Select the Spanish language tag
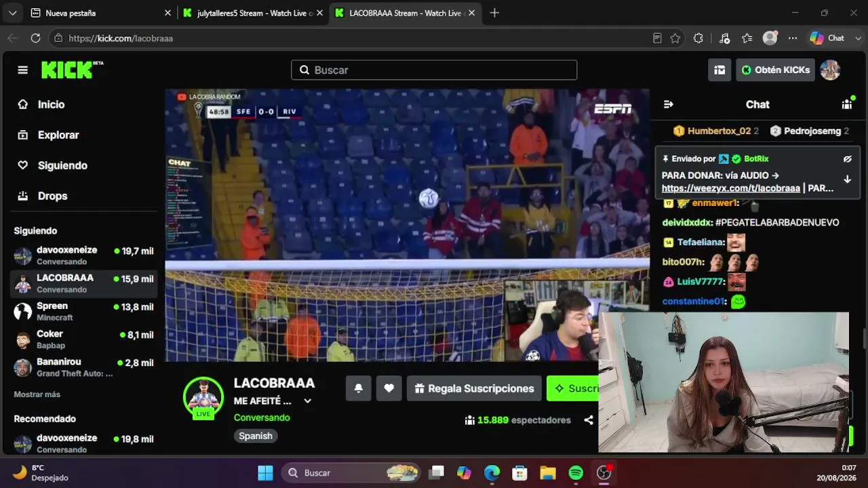Image resolution: width=868 pixels, height=488 pixels. point(256,436)
